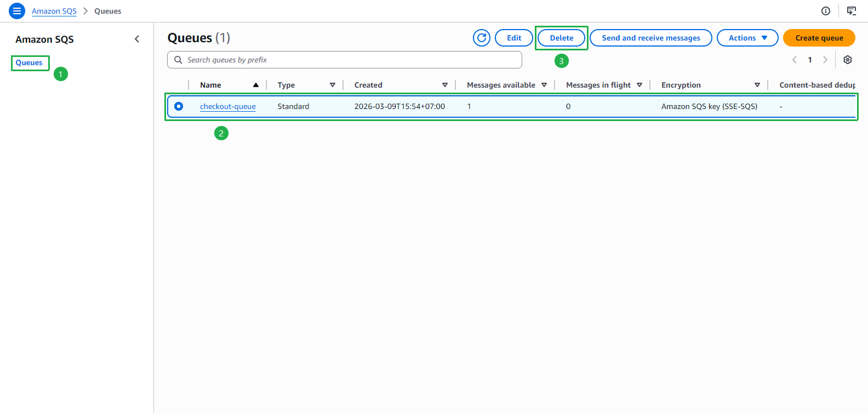Image resolution: width=868 pixels, height=413 pixels.
Task: Click the Queues (1) page heading
Action: (199, 38)
